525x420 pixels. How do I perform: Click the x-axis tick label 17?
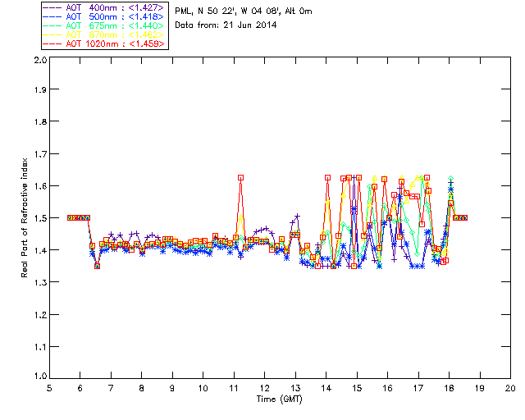click(x=418, y=388)
